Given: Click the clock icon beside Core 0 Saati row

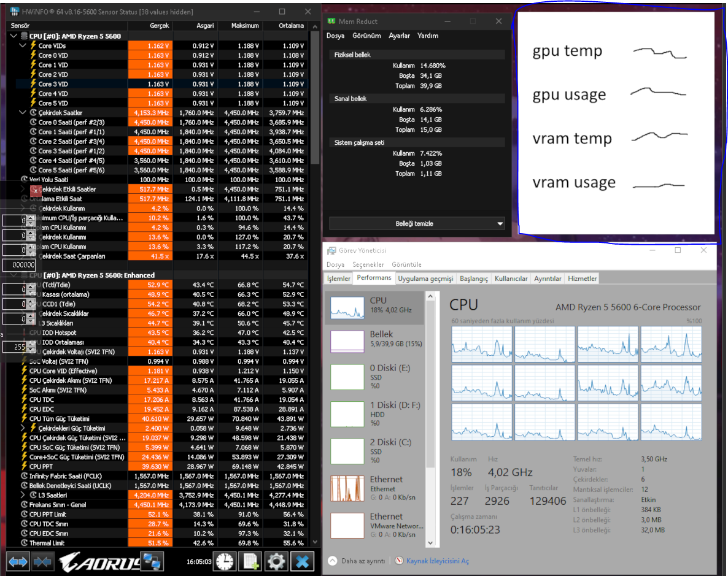Looking at the screenshot, I should click(x=33, y=122).
